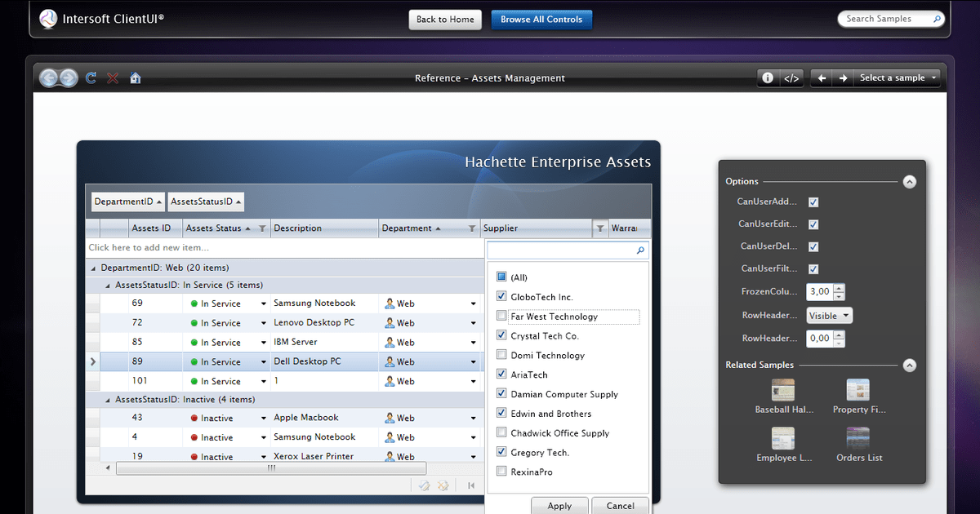This screenshot has width=980, height=514.
Task: Uncheck the GloboTech Inc. supplier filter
Action: point(501,296)
